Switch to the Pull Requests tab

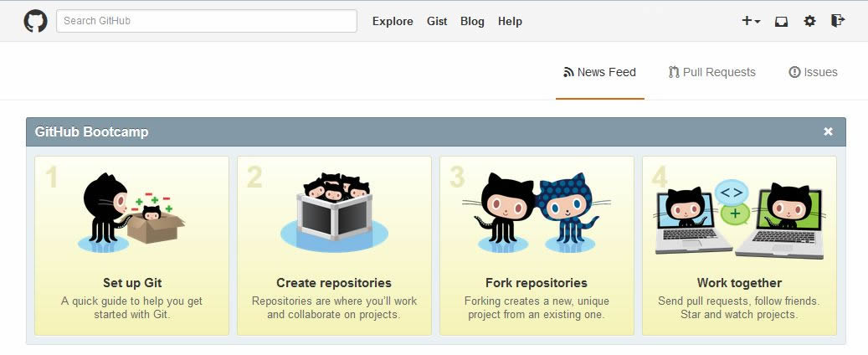[x=711, y=72]
